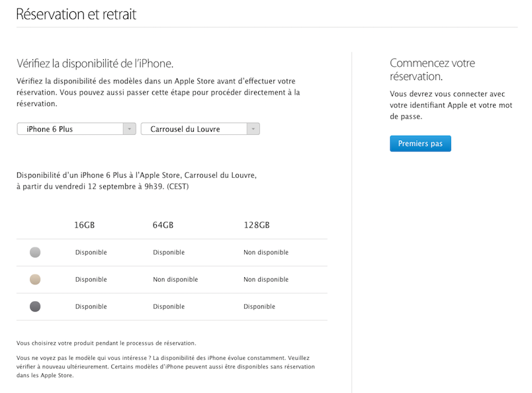Select silver 16GB Disponible cell
This screenshot has height=393, width=532.
tap(91, 252)
